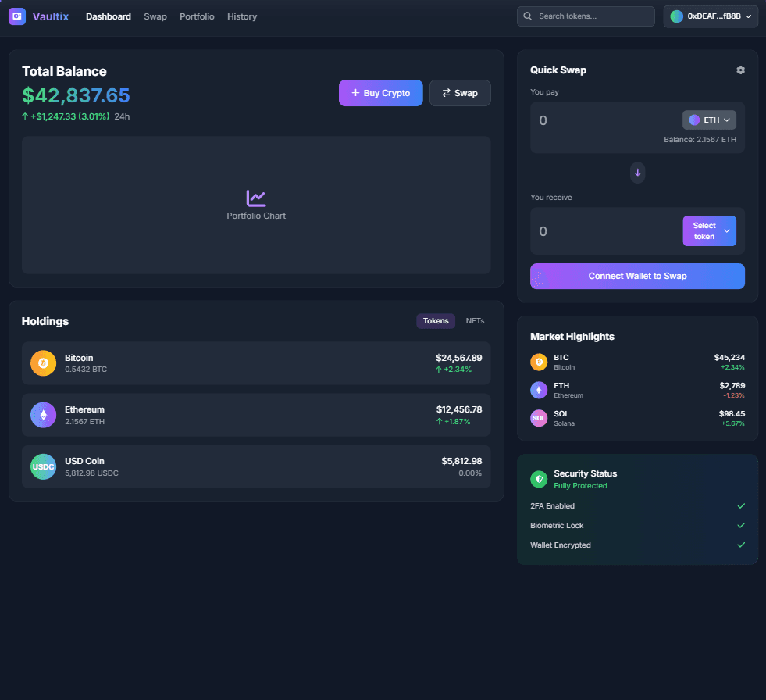
Task: Click the swap direction arrow button
Action: tap(637, 173)
